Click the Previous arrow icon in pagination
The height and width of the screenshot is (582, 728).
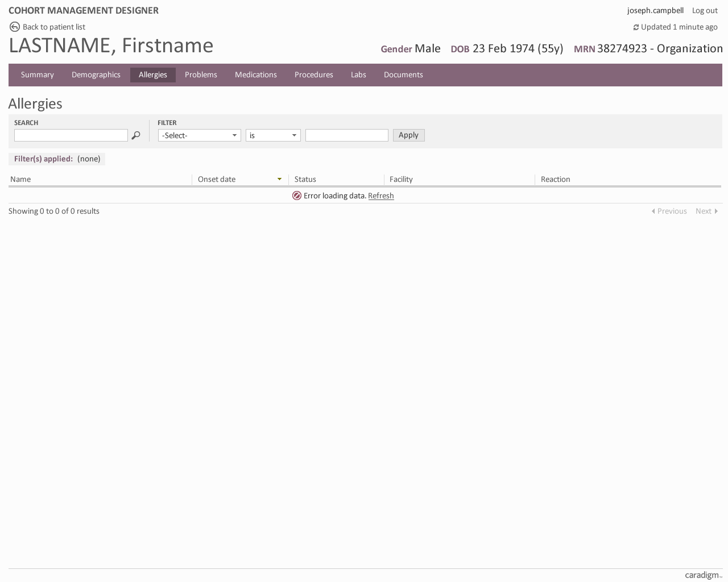click(x=653, y=211)
